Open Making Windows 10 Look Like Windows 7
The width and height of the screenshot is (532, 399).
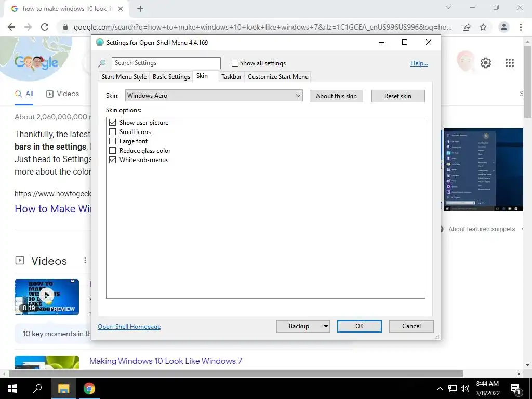166,361
